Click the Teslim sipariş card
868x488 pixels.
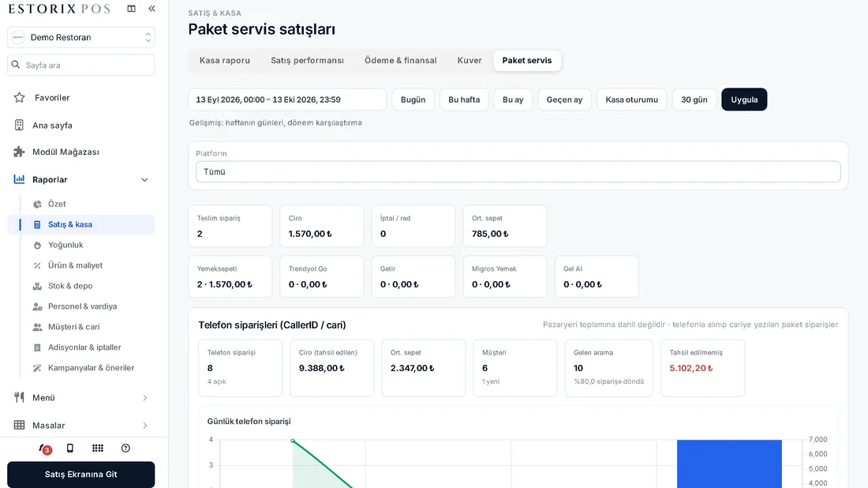pyautogui.click(x=230, y=226)
